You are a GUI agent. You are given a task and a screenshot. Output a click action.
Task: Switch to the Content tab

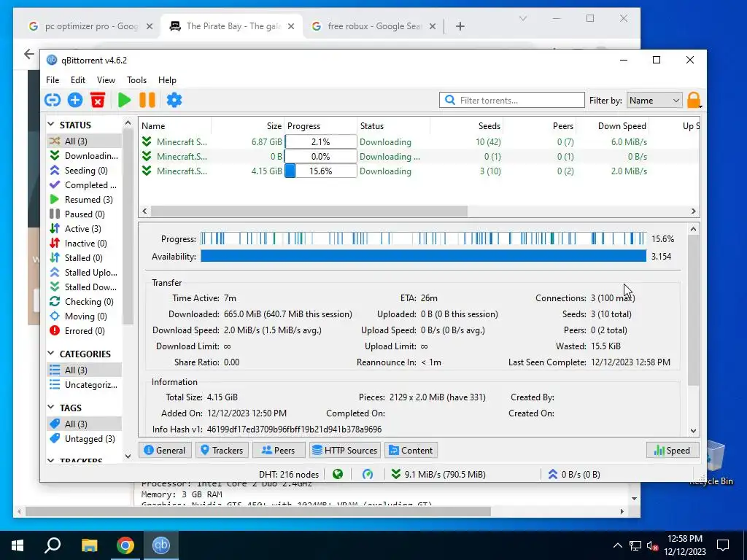pos(411,451)
